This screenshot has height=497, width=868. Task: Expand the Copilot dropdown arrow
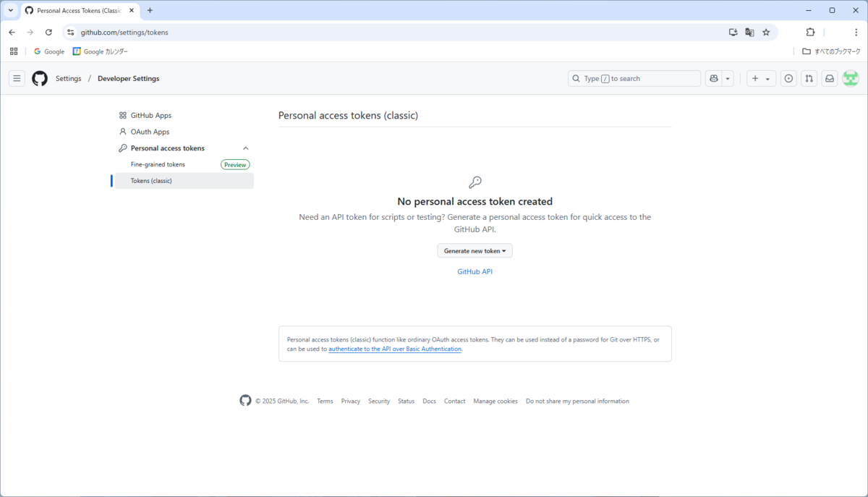(728, 78)
